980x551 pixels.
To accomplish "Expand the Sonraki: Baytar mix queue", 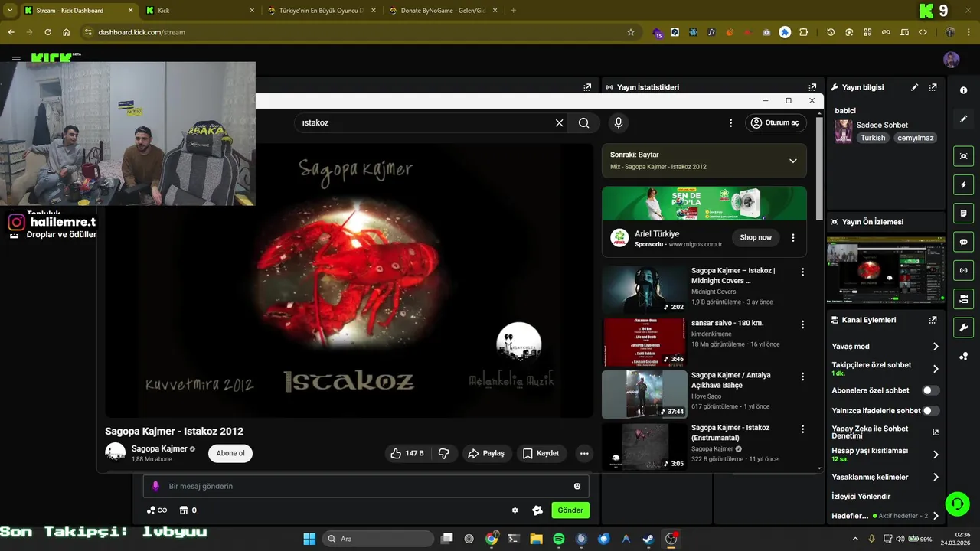I will click(x=792, y=161).
